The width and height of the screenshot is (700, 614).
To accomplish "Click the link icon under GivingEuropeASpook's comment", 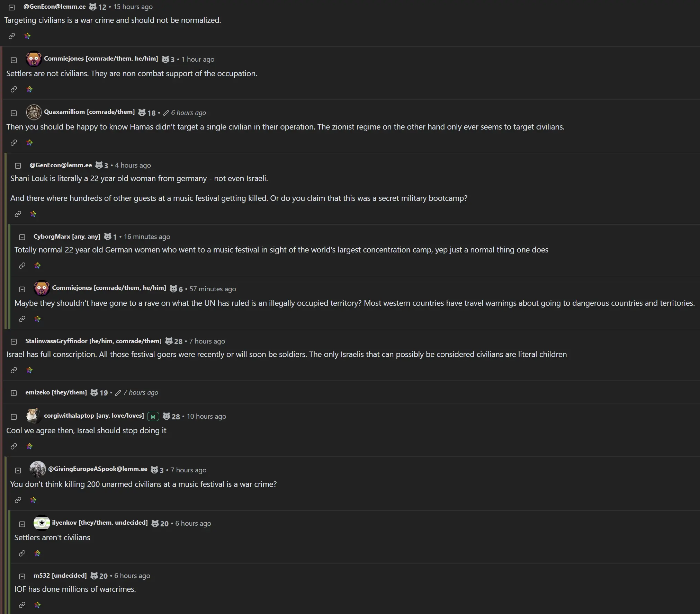I will [18, 500].
